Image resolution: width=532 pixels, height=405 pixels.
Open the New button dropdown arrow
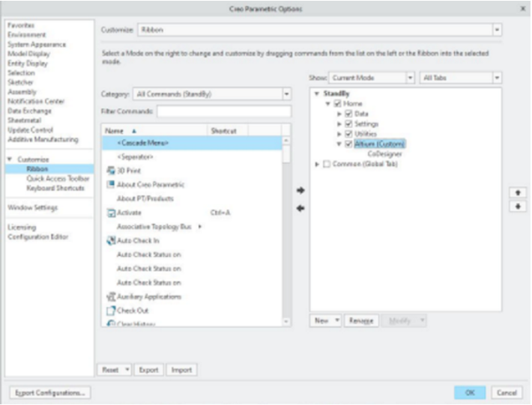pos(337,320)
